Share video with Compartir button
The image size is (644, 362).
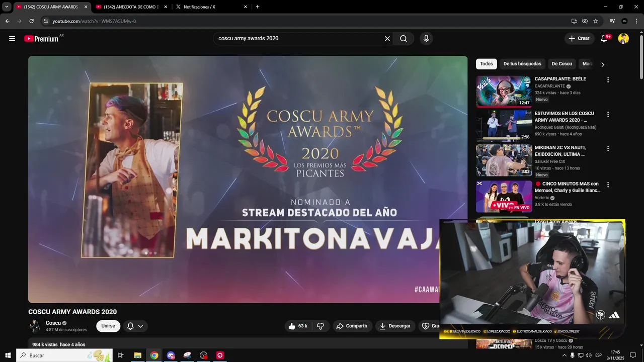(x=352, y=326)
